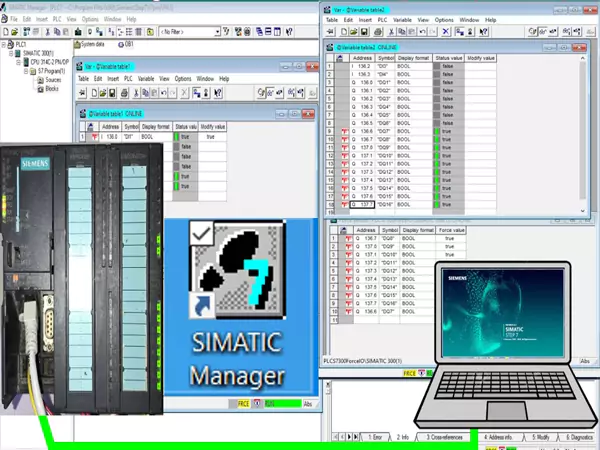600x450 pixels.
Task: Click scroll up arrow of Variable table2
Action: pos(582,59)
